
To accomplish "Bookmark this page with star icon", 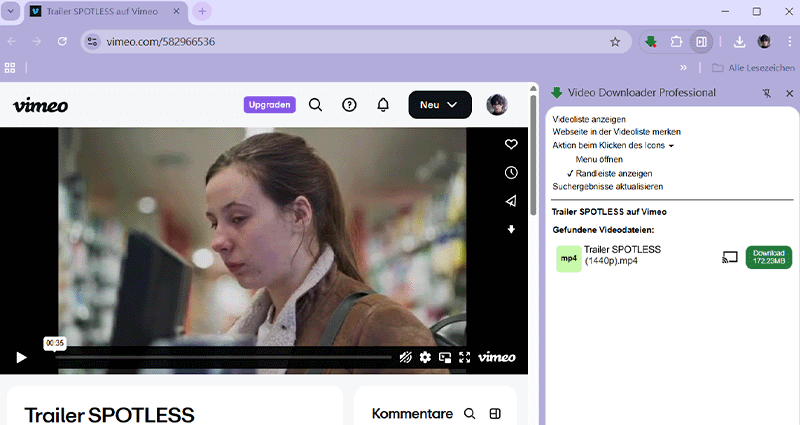I will 615,42.
